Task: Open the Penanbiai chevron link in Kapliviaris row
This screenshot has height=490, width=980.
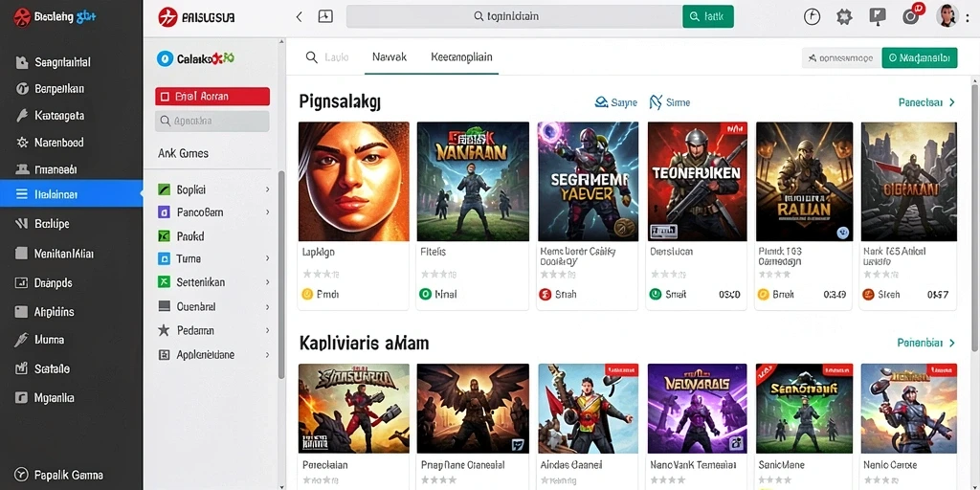Action: coord(926,344)
